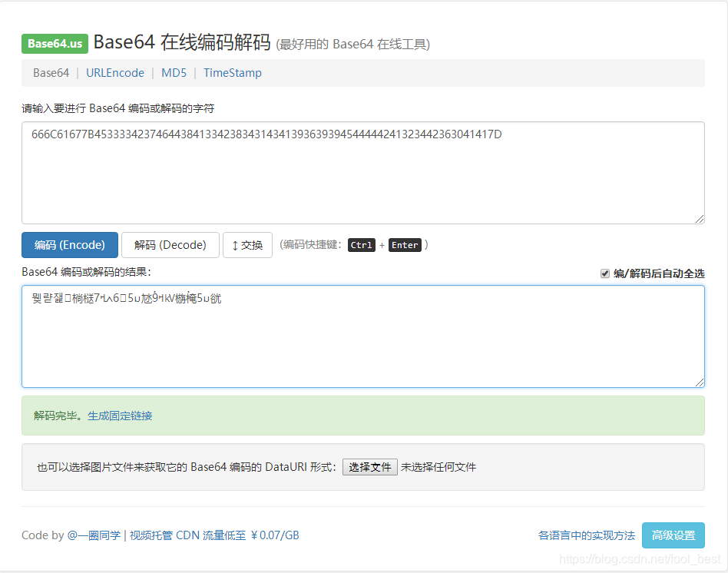Screen dimensions: 728x573
Task: Switch to the MD5 tool
Action: click(x=174, y=73)
